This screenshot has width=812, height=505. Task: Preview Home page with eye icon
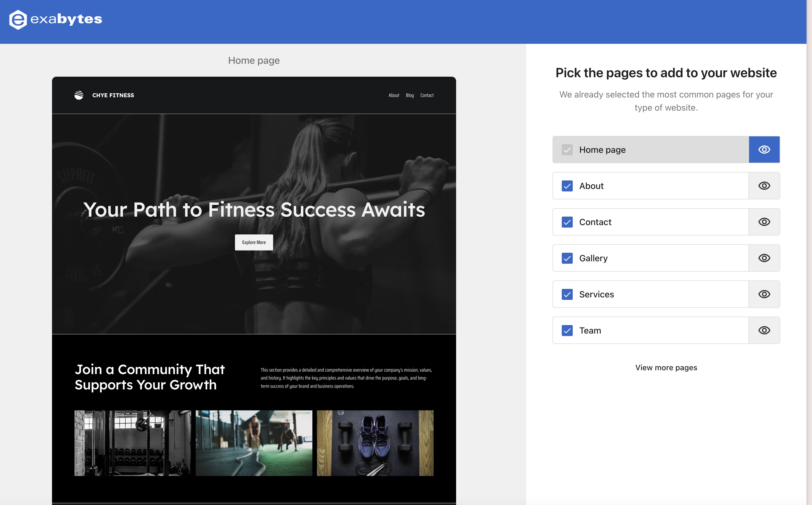pos(764,150)
